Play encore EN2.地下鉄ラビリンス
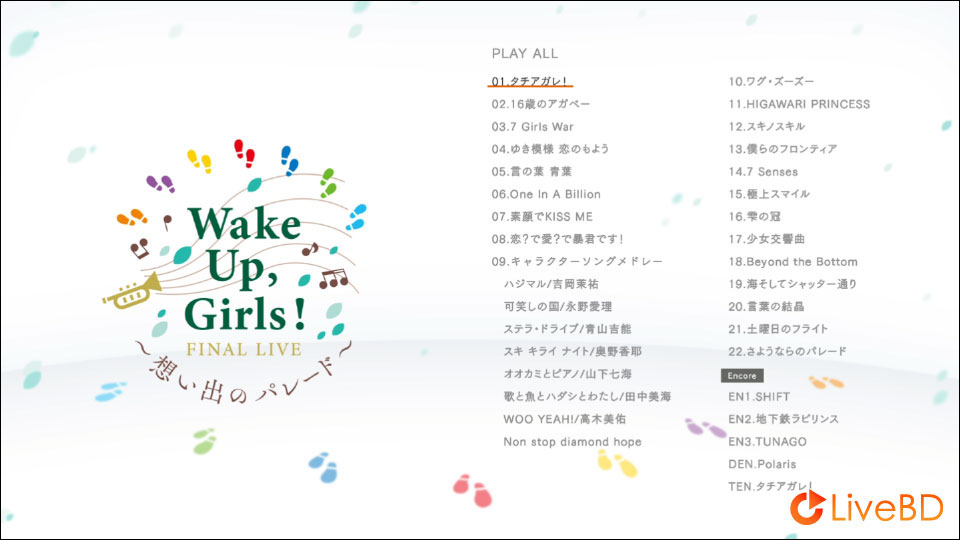960x540 pixels. pyautogui.click(x=784, y=419)
